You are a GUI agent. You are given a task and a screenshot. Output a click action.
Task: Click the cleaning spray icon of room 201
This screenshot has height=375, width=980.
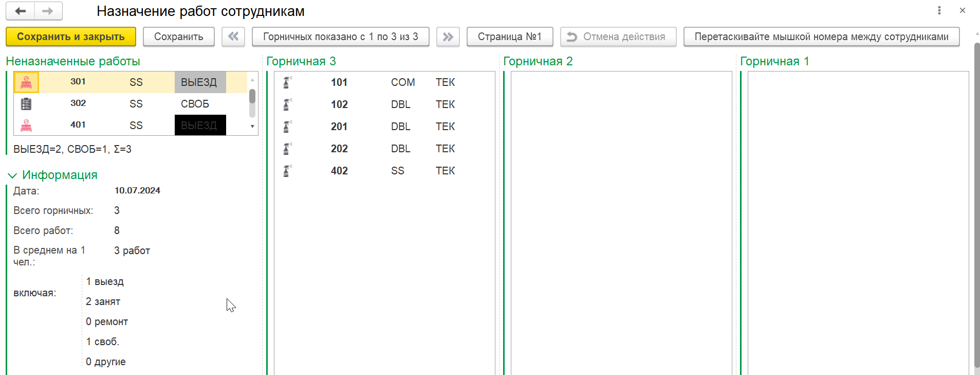click(288, 127)
